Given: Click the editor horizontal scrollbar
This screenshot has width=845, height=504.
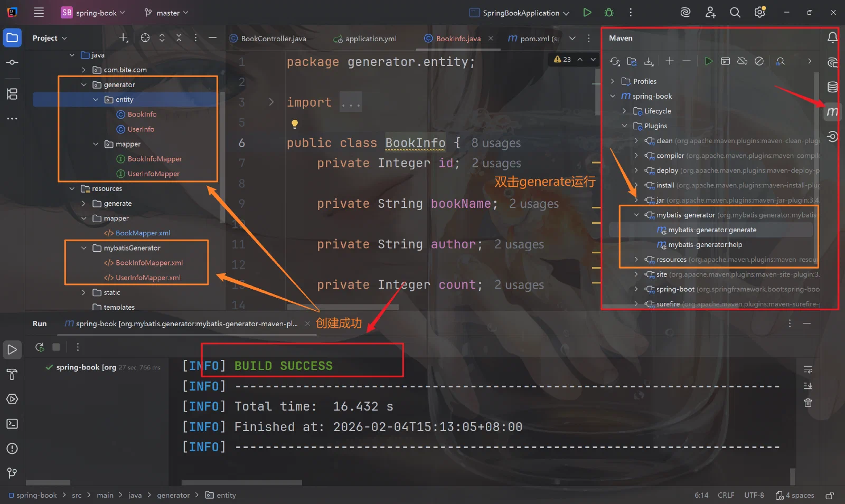Looking at the screenshot, I should (343, 307).
